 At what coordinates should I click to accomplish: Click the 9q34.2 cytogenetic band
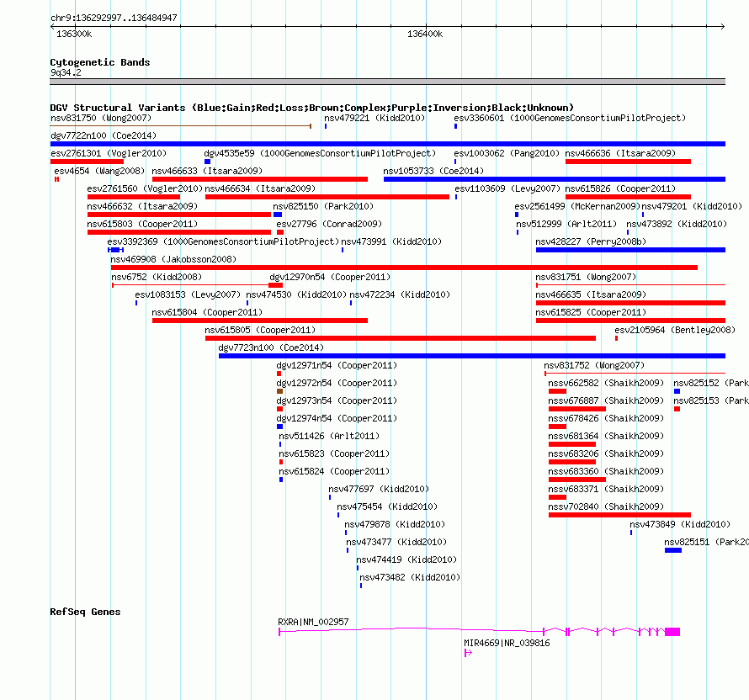coord(387,82)
